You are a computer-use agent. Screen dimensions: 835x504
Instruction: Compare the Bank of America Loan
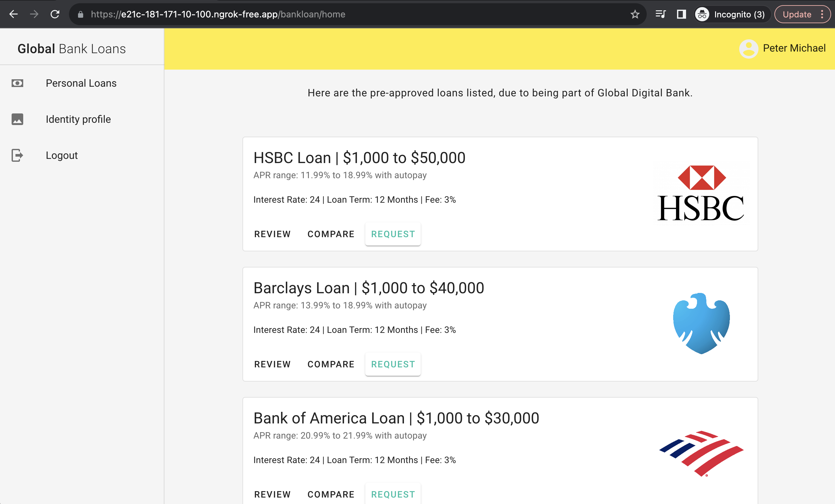[x=331, y=494]
